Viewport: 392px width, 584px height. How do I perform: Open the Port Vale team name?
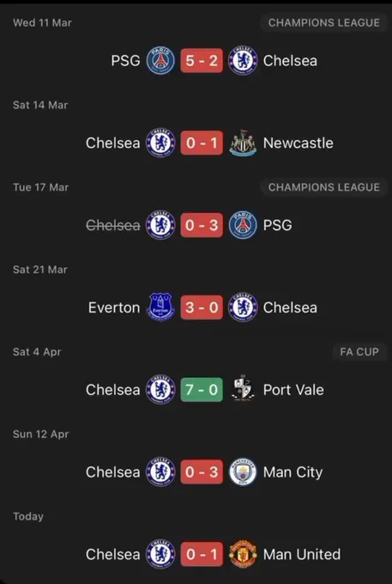pos(293,390)
